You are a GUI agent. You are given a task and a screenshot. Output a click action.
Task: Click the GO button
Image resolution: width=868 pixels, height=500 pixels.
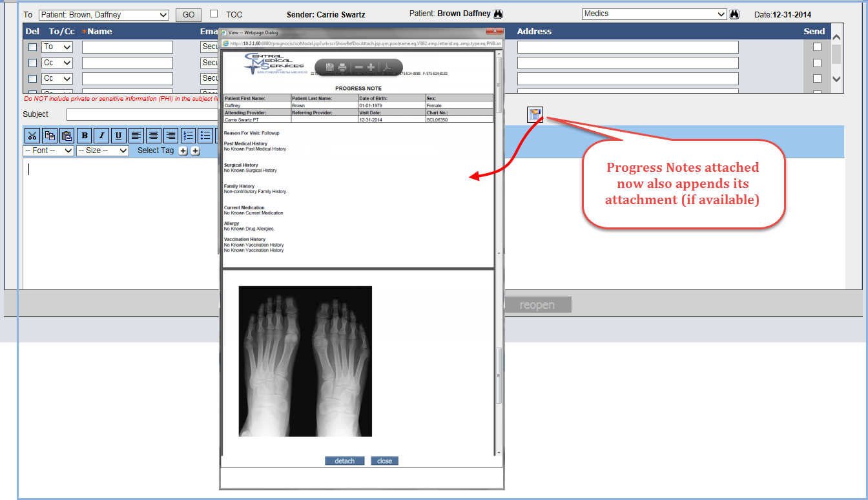tap(189, 15)
